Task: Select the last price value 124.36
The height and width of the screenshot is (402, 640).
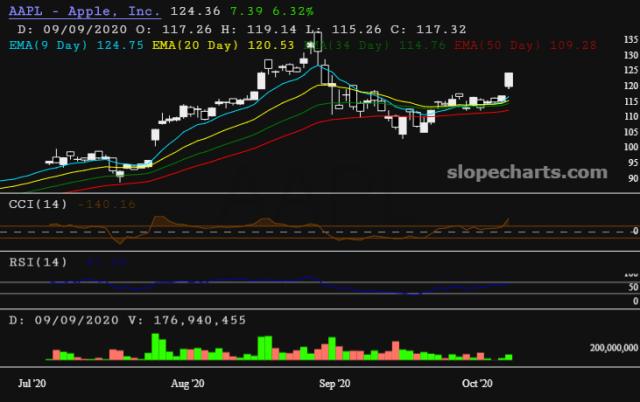Action: [195, 11]
